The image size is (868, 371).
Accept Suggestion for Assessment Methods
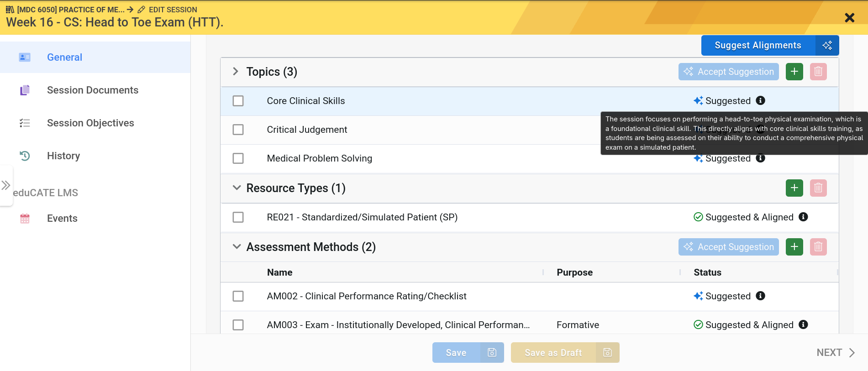(729, 247)
